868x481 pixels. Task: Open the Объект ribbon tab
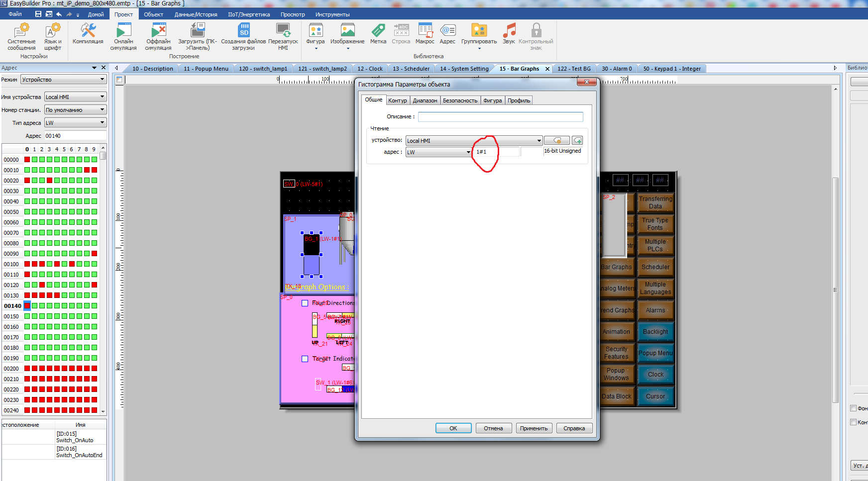pos(153,14)
